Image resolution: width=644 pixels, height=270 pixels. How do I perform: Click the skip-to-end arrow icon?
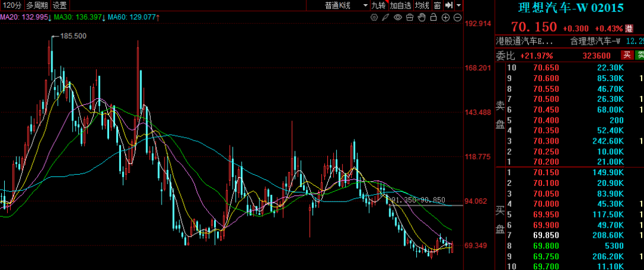point(449,5)
